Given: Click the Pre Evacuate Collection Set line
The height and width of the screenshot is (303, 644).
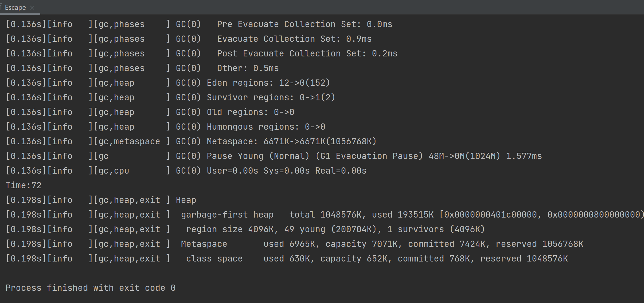Looking at the screenshot, I should 304,24.
